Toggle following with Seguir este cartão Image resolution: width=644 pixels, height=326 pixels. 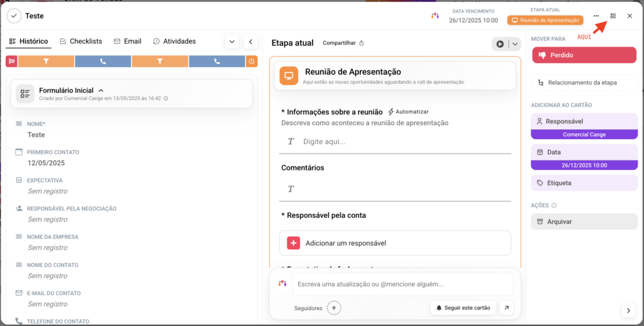(463, 308)
